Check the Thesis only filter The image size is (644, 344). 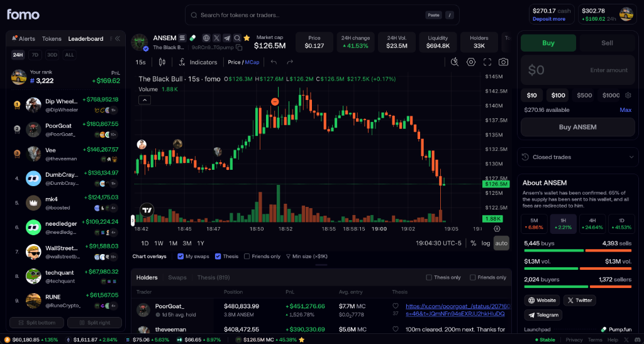pyautogui.click(x=429, y=277)
